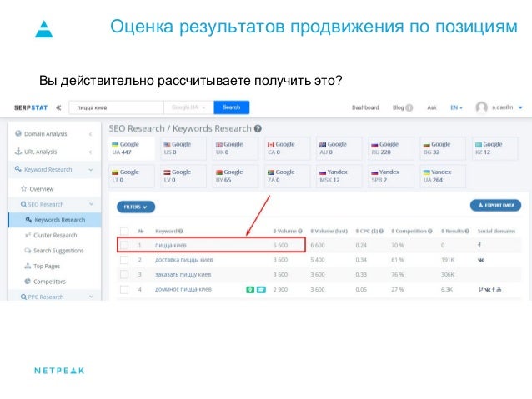Click the search query input field
This screenshot has height=399, width=532.
click(x=117, y=107)
